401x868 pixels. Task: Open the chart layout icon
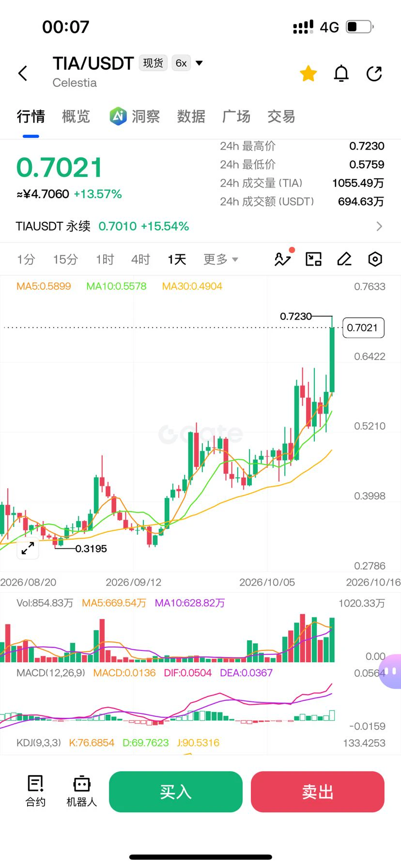click(x=314, y=259)
